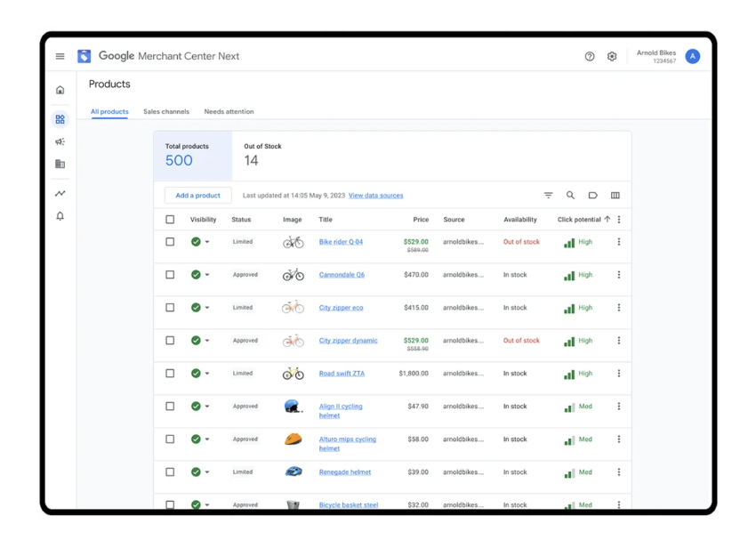Open more options for Align II cycling helmet
756x548 pixels.
click(619, 407)
